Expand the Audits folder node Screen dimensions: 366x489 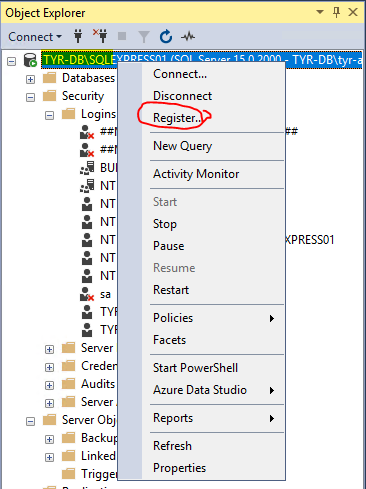[x=49, y=385]
